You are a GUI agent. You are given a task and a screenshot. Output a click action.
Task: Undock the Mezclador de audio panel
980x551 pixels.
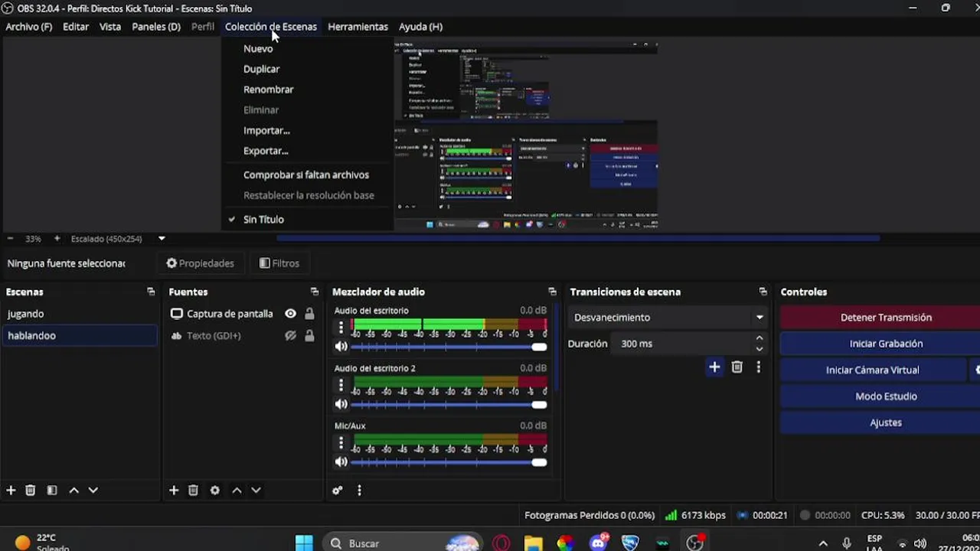(553, 292)
